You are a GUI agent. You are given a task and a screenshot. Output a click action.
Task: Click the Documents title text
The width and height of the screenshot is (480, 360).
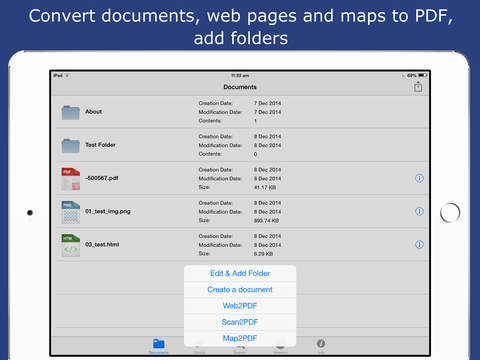(x=240, y=87)
